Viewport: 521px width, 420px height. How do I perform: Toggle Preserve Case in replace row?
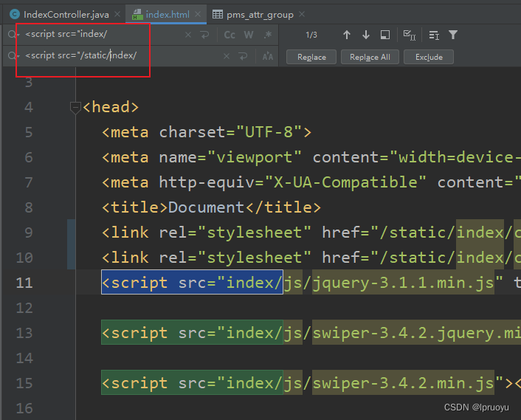click(268, 57)
